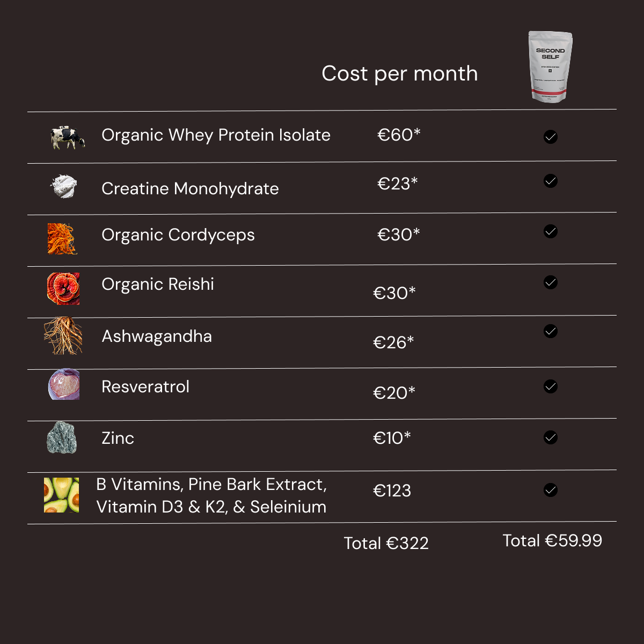644x644 pixels.
Task: Click the red reishi mushroom icon
Action: pyautogui.click(x=63, y=289)
